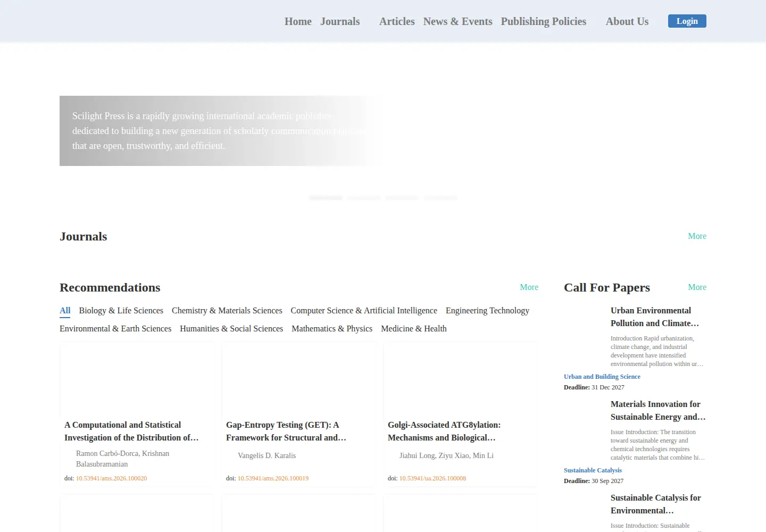Select the Humanities & Social Sciences tab
766x532 pixels.
click(x=231, y=329)
